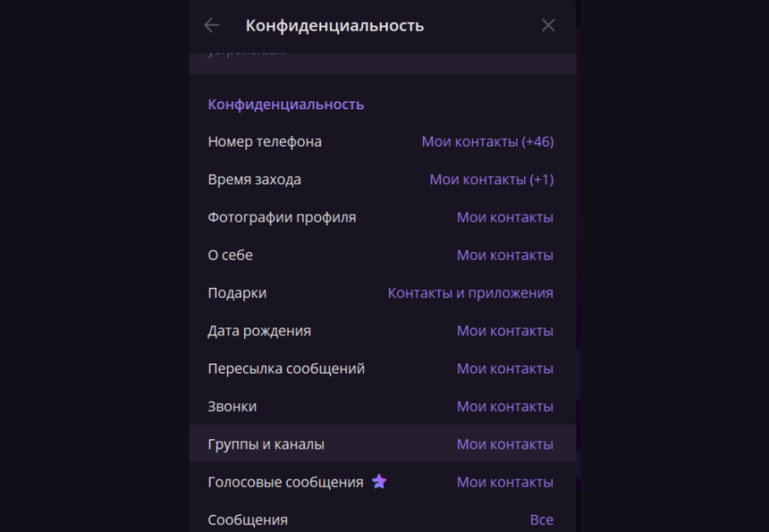Click Все next to Сообщения

point(542,519)
